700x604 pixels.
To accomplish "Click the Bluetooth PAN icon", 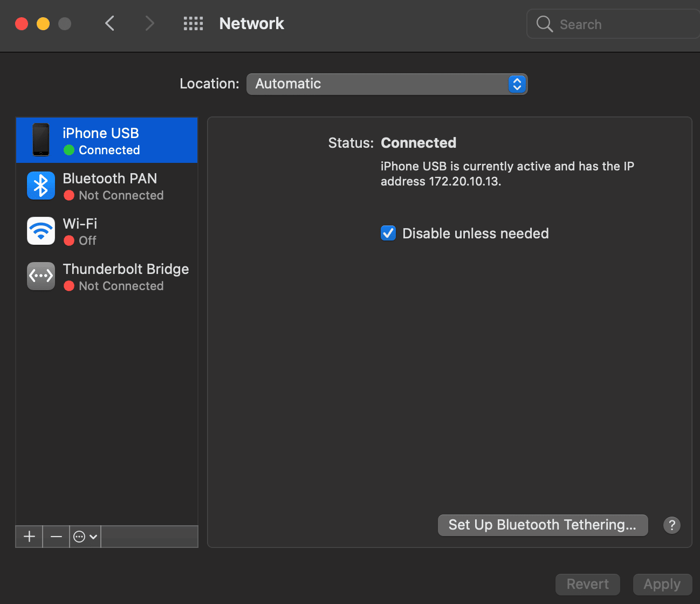I will click(41, 186).
